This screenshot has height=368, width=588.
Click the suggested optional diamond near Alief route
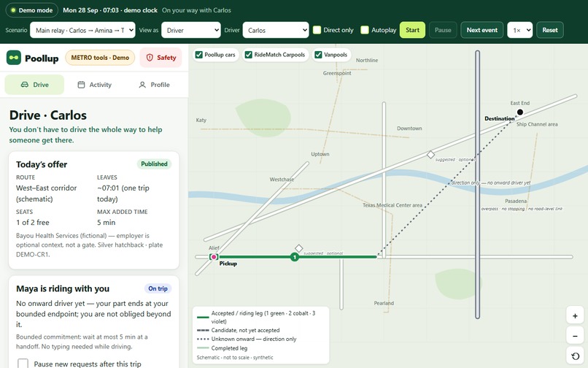pyautogui.click(x=298, y=248)
